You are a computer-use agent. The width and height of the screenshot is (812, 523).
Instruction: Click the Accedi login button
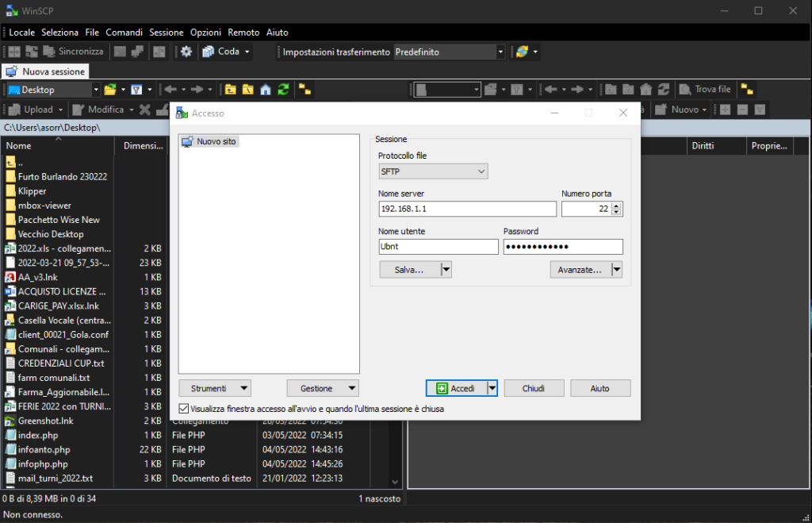click(456, 388)
